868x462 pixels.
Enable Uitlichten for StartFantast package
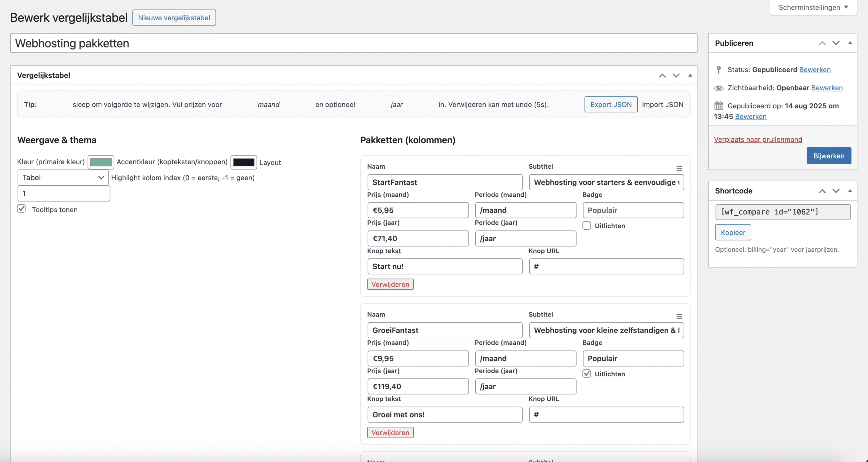pos(587,226)
